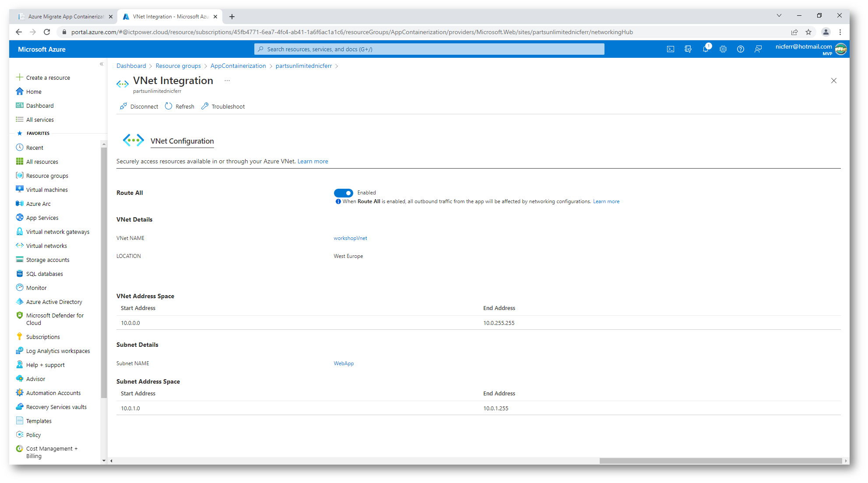Switch to Azure Migrate App Containerization tab
The width and height of the screenshot is (868, 483).
click(65, 17)
